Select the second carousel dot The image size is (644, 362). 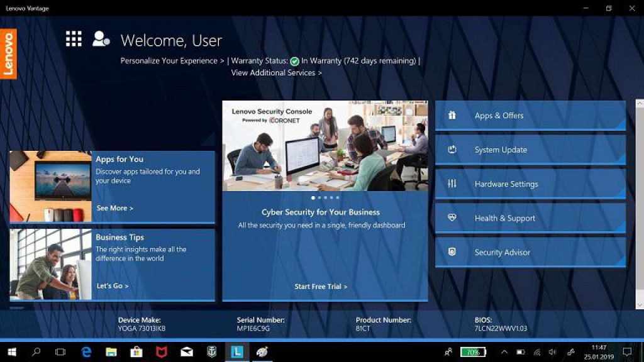pyautogui.click(x=319, y=198)
